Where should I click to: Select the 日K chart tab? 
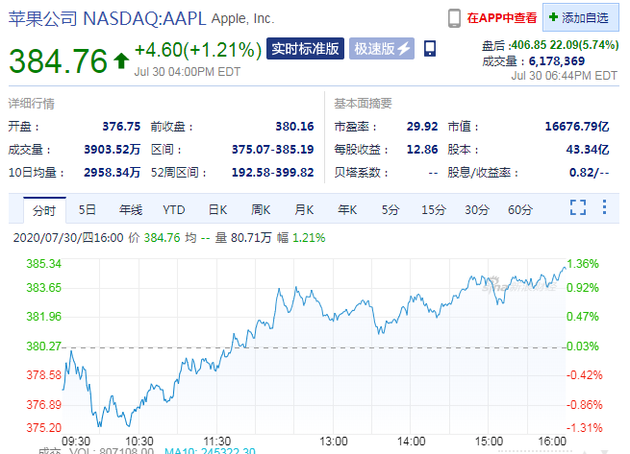coord(218,210)
